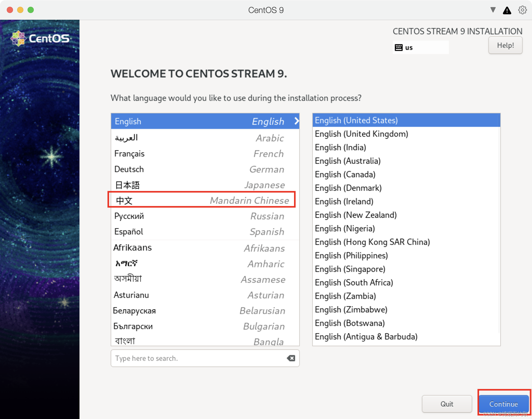
Task: Select Español Spanish language row
Action: tap(205, 231)
